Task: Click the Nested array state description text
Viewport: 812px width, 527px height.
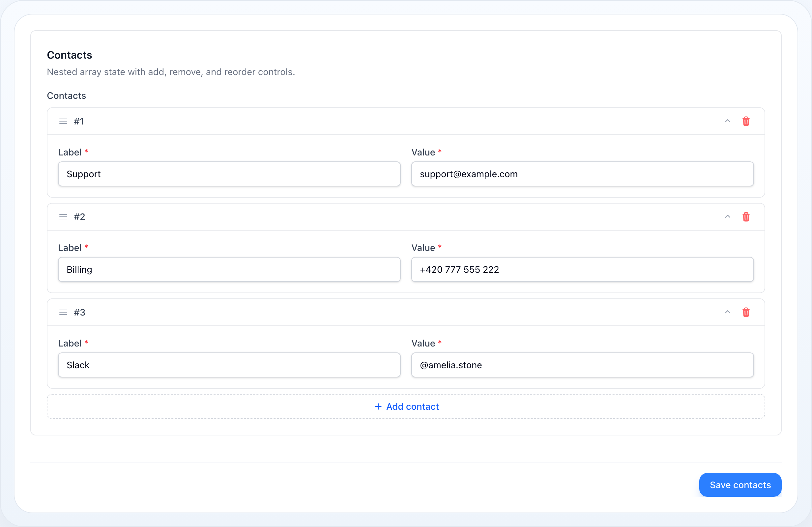Action: 171,72
